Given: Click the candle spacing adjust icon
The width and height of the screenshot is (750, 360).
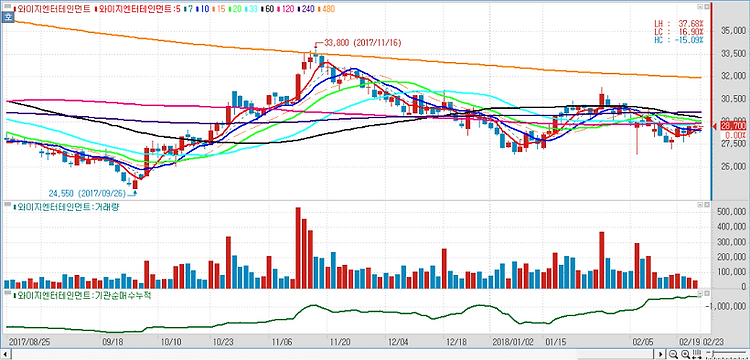Looking at the screenshot, I should (x=696, y=354).
